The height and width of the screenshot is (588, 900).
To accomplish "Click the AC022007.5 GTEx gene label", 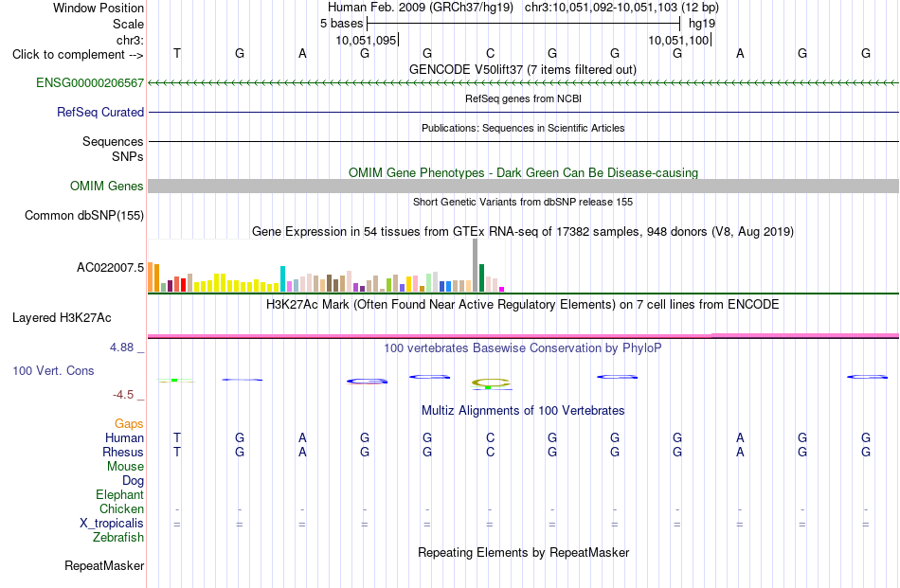I will point(110,267).
